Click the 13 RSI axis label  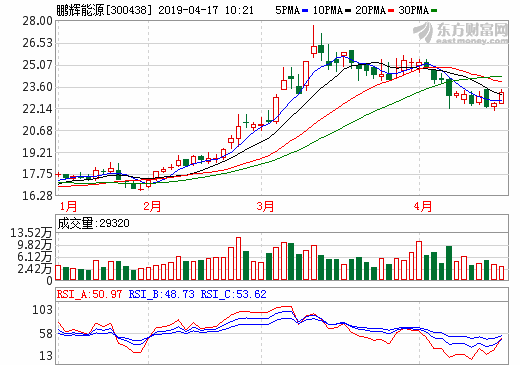tap(46, 356)
